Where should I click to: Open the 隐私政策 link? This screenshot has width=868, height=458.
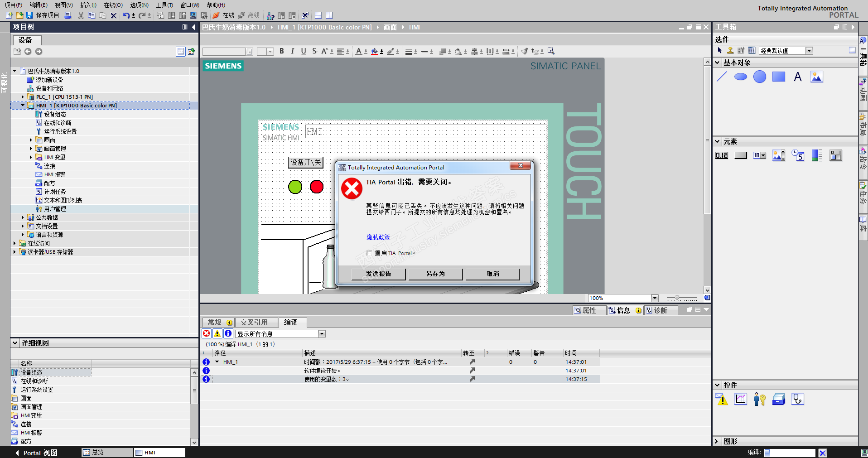pyautogui.click(x=378, y=237)
